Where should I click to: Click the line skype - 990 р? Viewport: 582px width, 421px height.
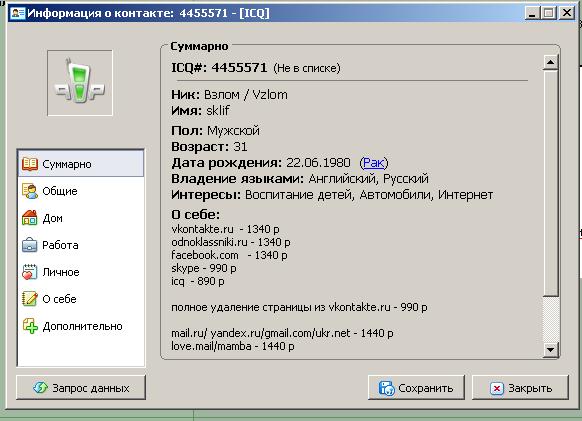click(203, 268)
